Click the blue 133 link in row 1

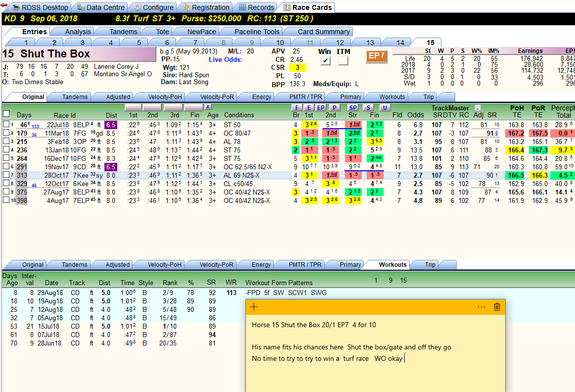pos(35,127)
